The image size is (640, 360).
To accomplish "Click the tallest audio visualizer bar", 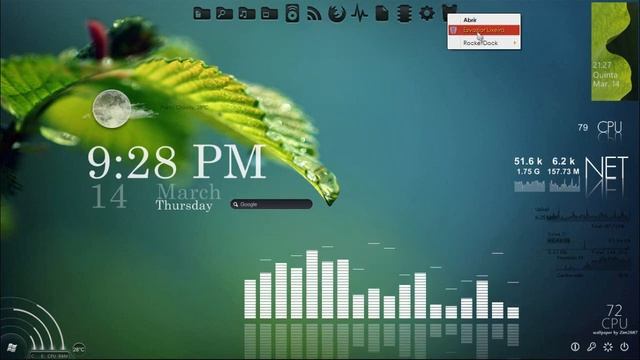I will click(312, 284).
